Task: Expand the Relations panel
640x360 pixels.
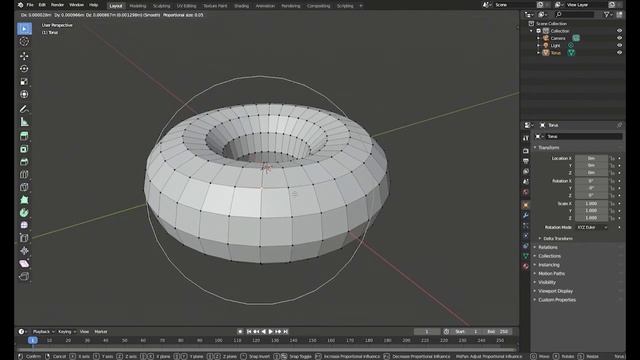Action: tap(547, 247)
